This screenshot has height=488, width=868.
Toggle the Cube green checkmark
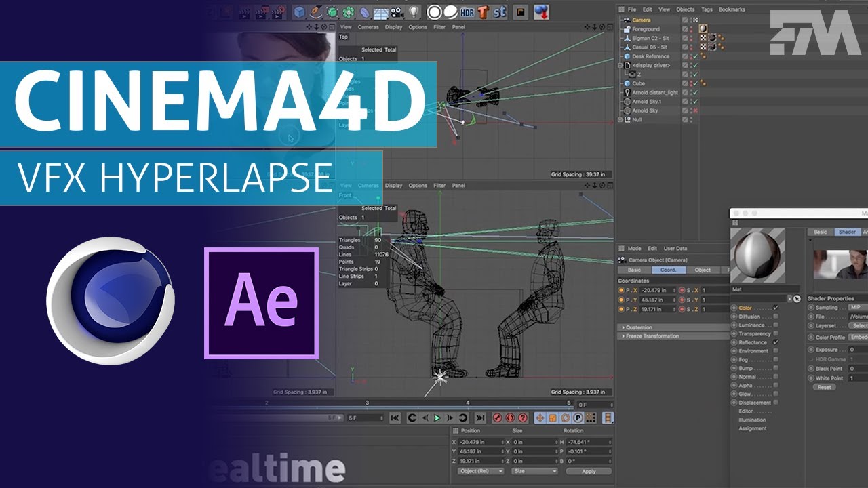point(695,83)
